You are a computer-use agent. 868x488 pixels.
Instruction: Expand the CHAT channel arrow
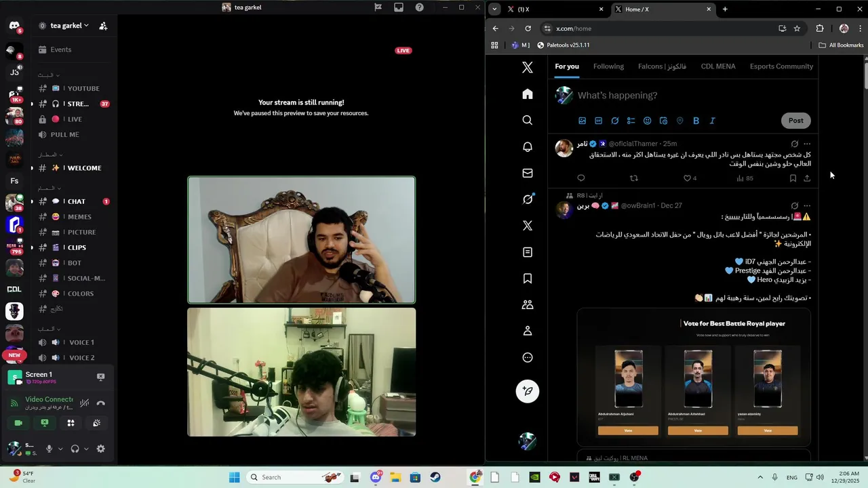[32, 201]
